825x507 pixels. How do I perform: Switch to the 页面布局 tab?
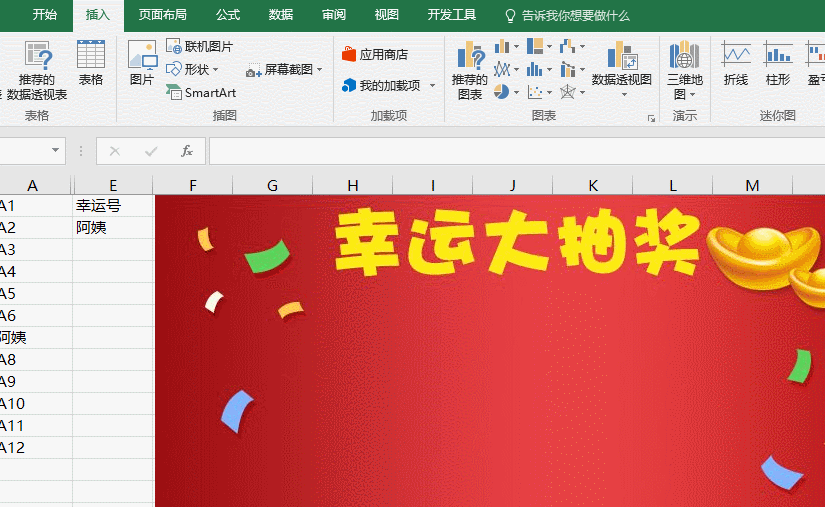pyautogui.click(x=163, y=15)
